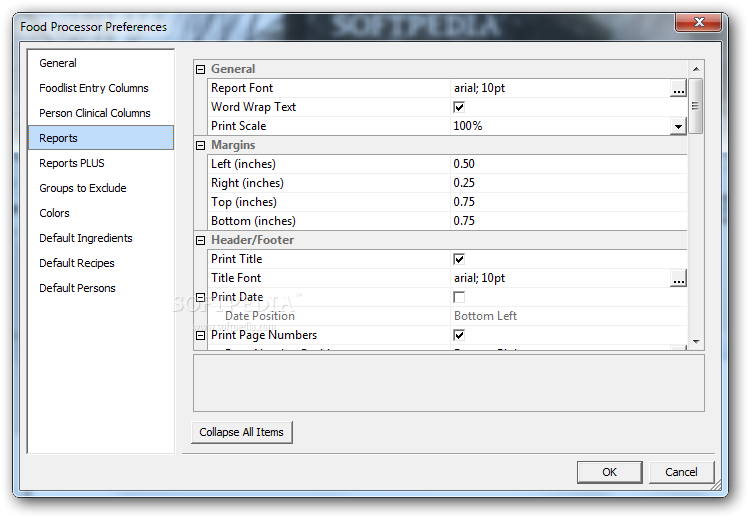Click the Print Scale 100% value

click(560, 126)
